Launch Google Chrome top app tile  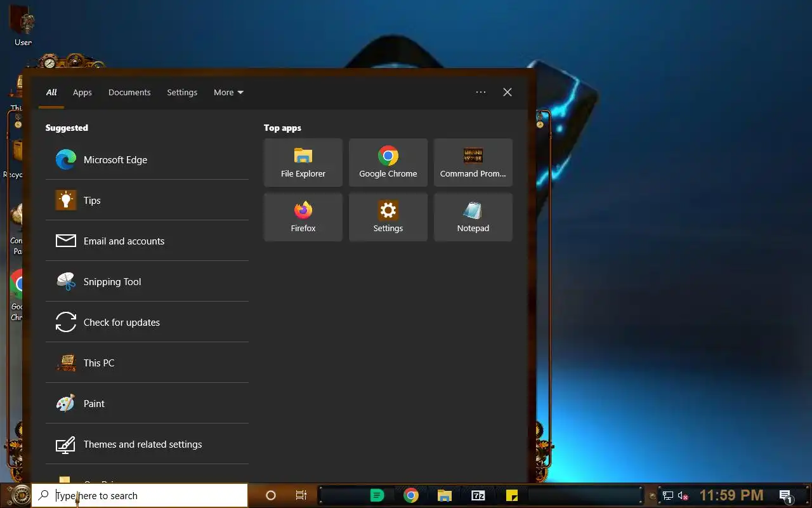tap(388, 163)
